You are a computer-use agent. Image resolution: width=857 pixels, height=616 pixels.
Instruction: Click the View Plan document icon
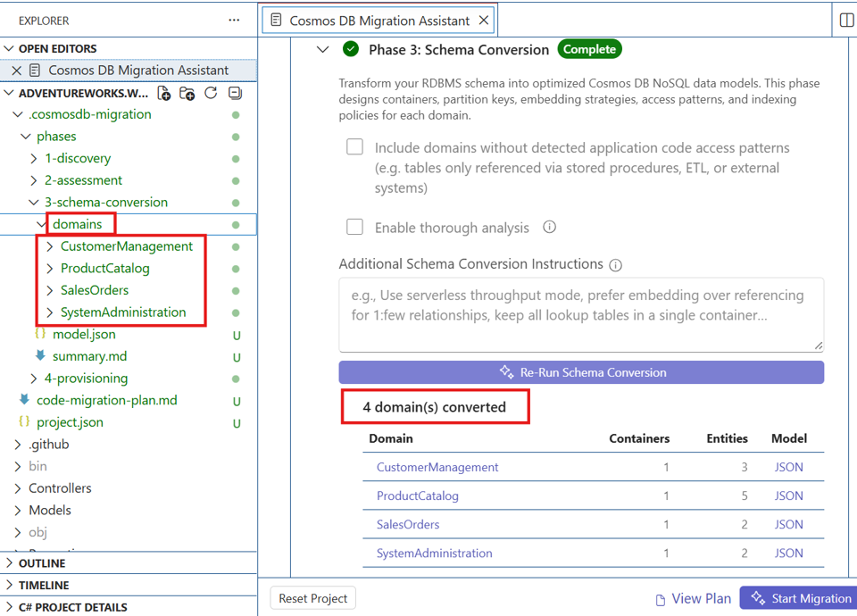(x=661, y=600)
